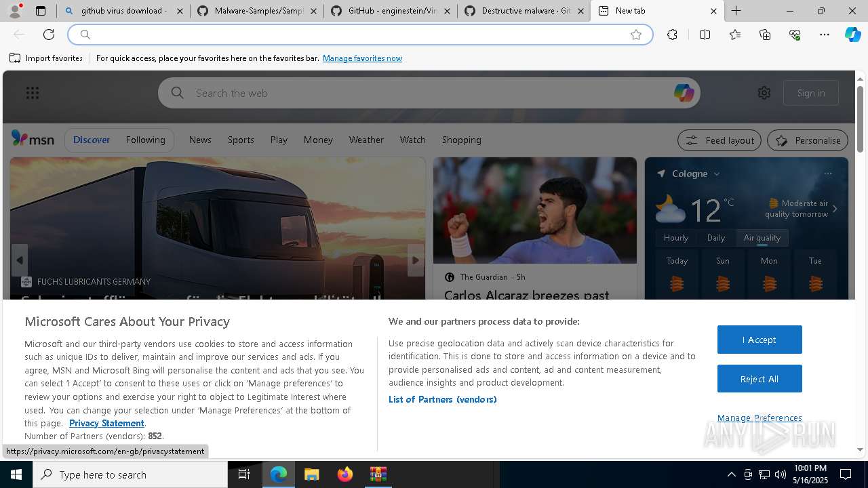Open tab actions menu icon
The image size is (868, 488).
pyautogui.click(x=41, y=11)
